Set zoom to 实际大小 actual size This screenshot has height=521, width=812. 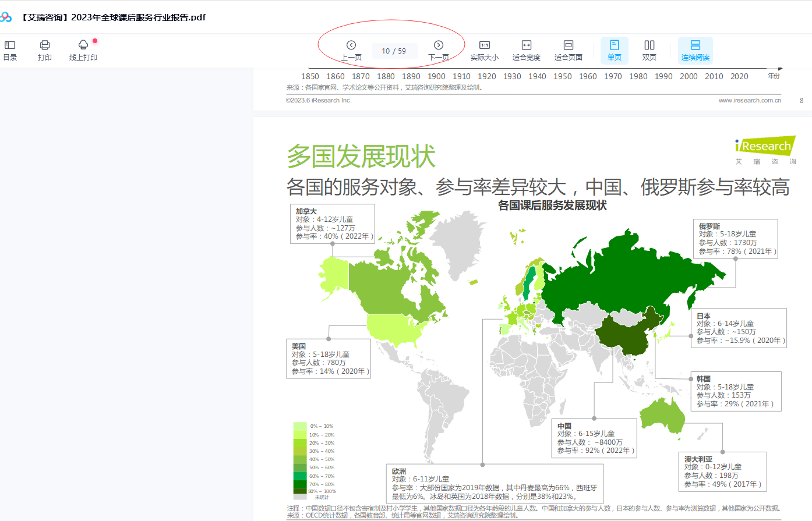click(x=484, y=50)
